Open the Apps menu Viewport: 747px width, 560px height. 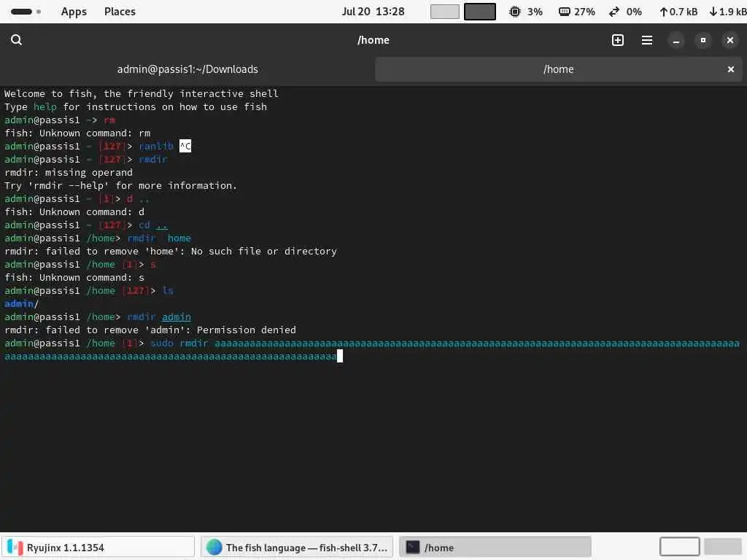(74, 12)
